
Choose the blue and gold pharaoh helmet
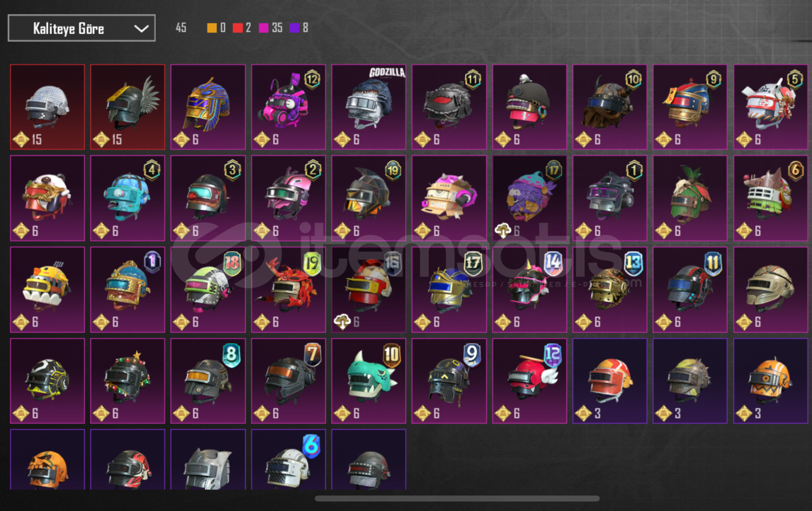point(208,107)
